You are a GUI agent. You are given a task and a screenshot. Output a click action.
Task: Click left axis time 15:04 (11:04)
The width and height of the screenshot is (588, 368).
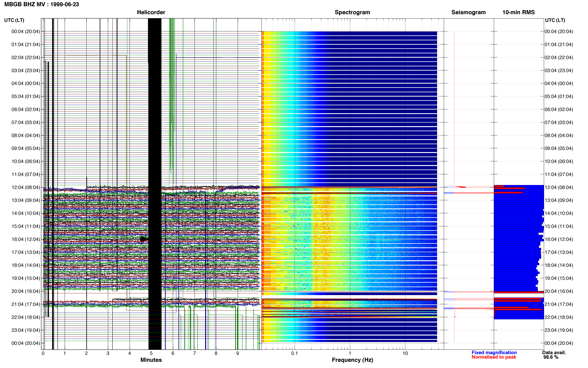26,226
